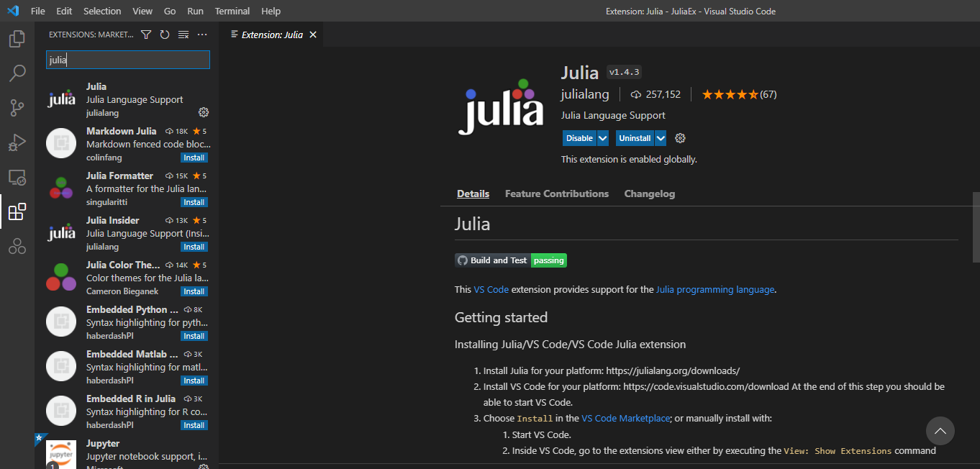Open the Help menu
This screenshot has width=980, height=469.
(271, 11)
